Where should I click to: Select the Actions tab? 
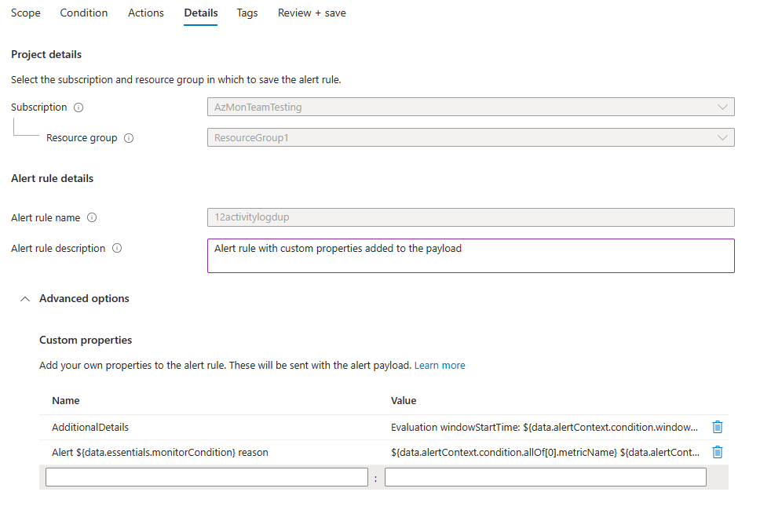pyautogui.click(x=145, y=13)
